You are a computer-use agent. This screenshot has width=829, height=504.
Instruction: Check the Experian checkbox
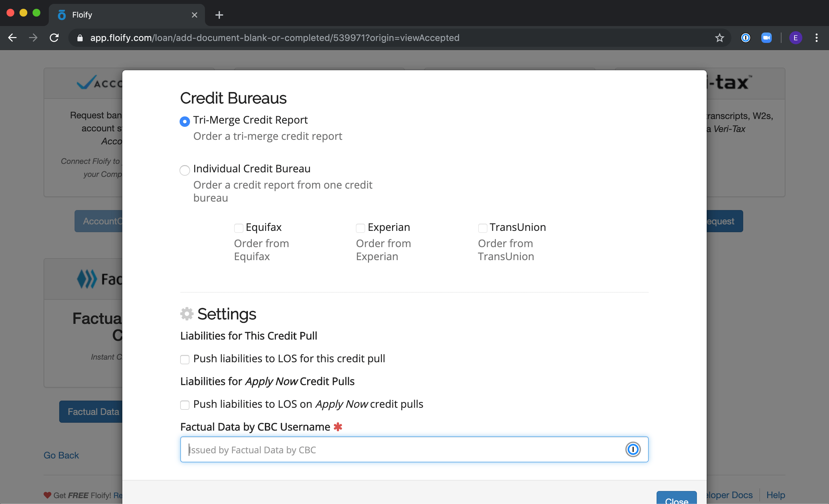360,228
